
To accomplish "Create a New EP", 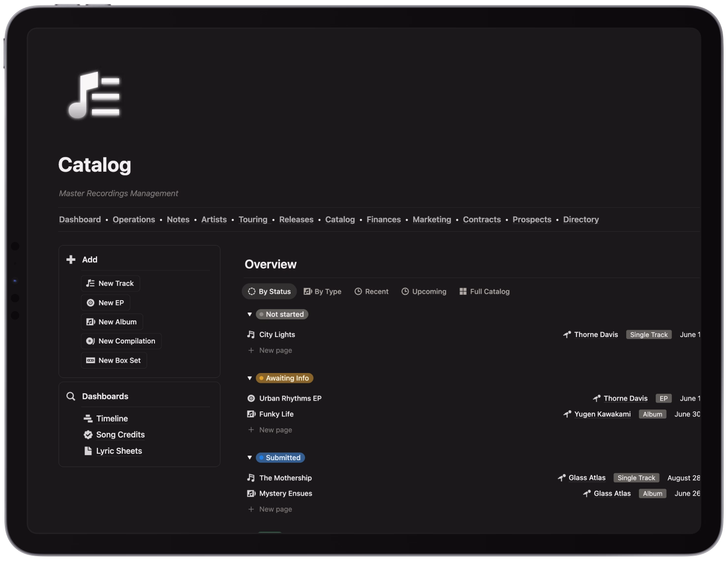I will pos(105,303).
